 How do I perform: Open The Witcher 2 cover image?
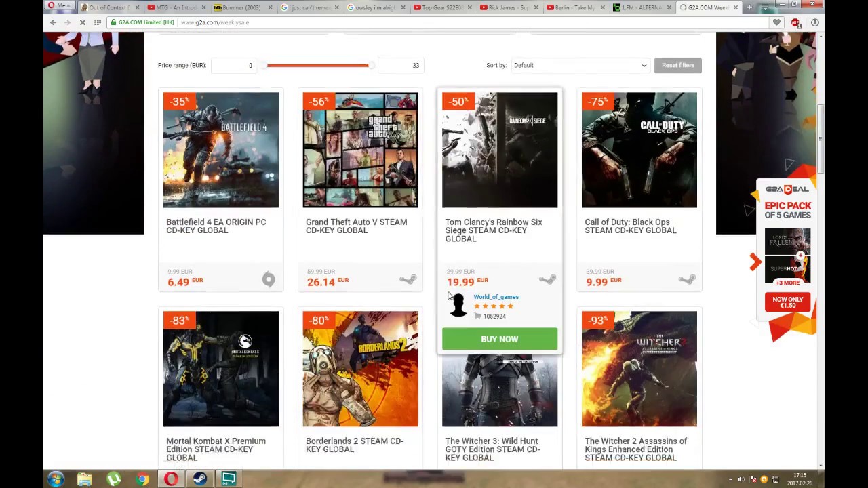pyautogui.click(x=639, y=369)
